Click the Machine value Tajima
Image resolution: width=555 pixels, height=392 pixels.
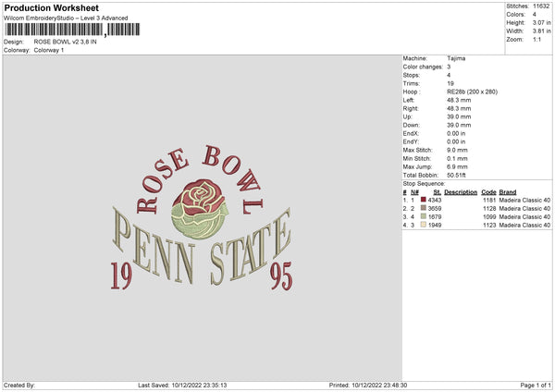(456, 58)
